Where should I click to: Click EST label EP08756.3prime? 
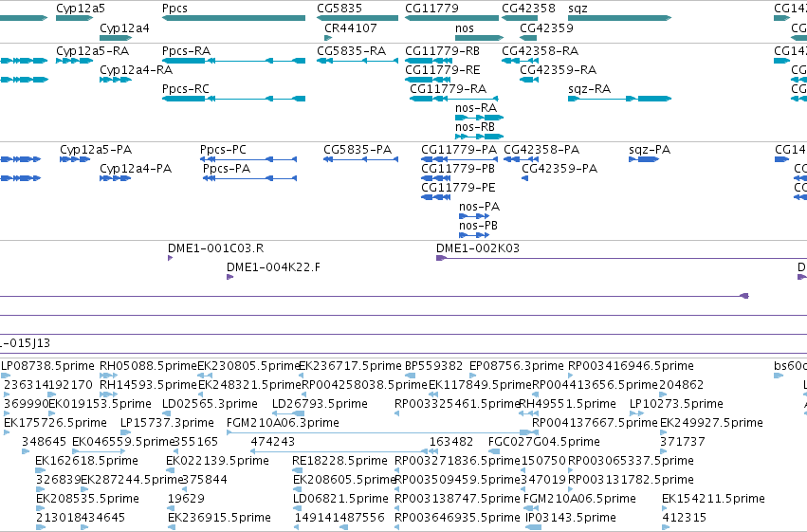pyautogui.click(x=517, y=366)
